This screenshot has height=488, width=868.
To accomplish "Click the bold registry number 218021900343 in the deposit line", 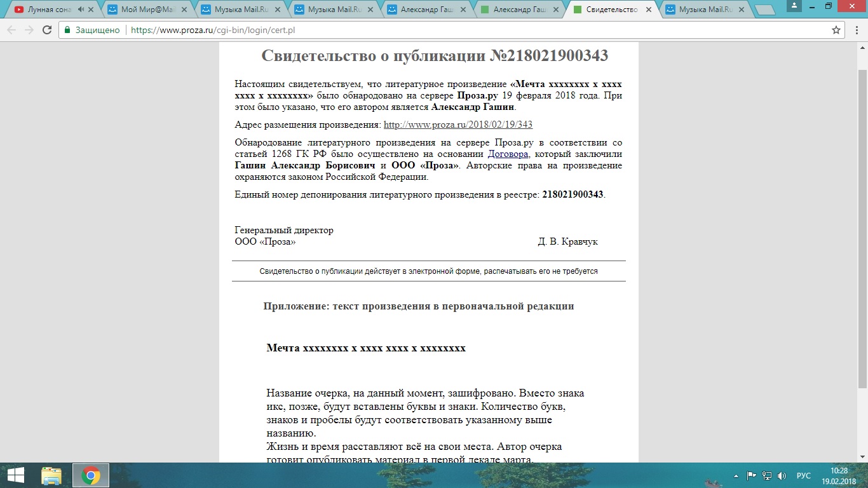I will [x=573, y=194].
